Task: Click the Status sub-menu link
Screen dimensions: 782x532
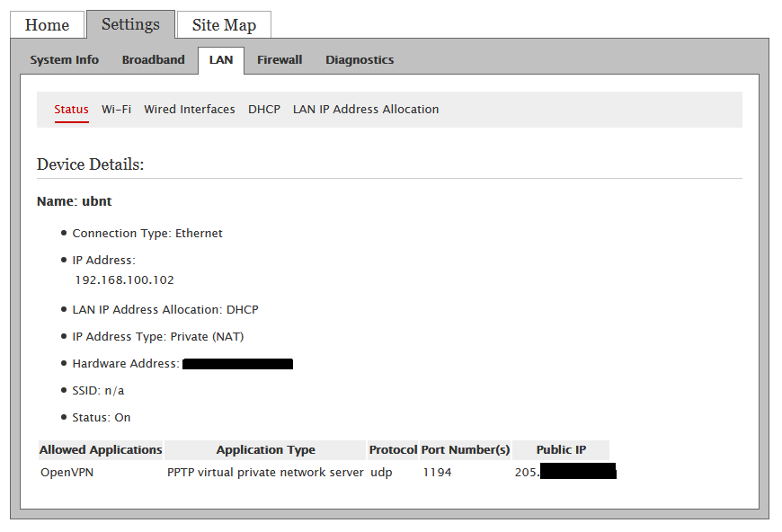Action: pyautogui.click(x=71, y=110)
